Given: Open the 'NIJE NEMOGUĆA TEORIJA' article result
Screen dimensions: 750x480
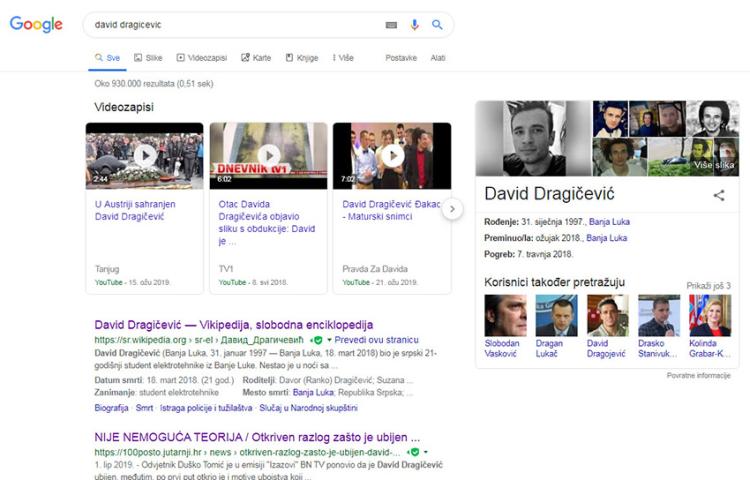Looking at the screenshot, I should pos(257,437).
